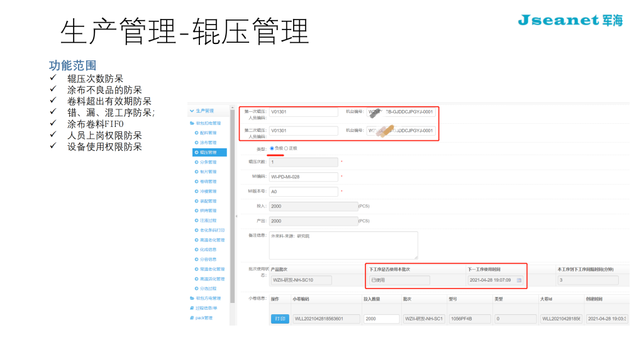Image resolution: width=644 pixels, height=362 pixels.
Task: Select the 正极 radio button
Action: [286, 148]
